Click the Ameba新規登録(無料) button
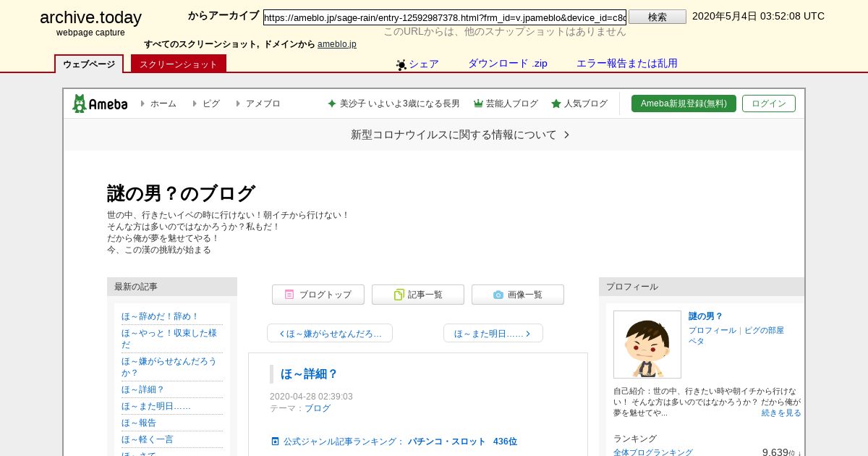Screen dimensions: 868x456 pyautogui.click(x=684, y=104)
